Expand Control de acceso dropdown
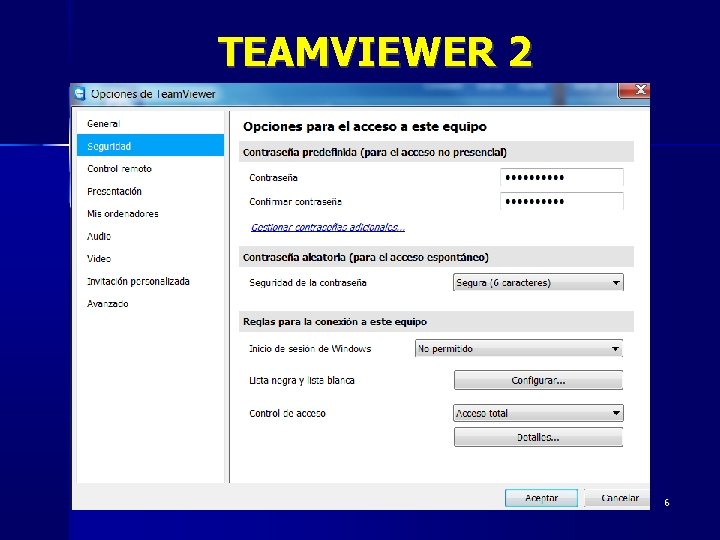Image resolution: width=720 pixels, height=540 pixels. point(538,413)
